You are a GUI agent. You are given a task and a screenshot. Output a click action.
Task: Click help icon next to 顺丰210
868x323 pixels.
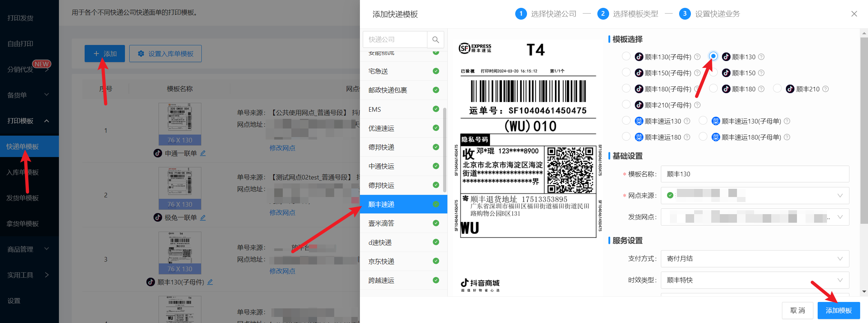coord(826,89)
